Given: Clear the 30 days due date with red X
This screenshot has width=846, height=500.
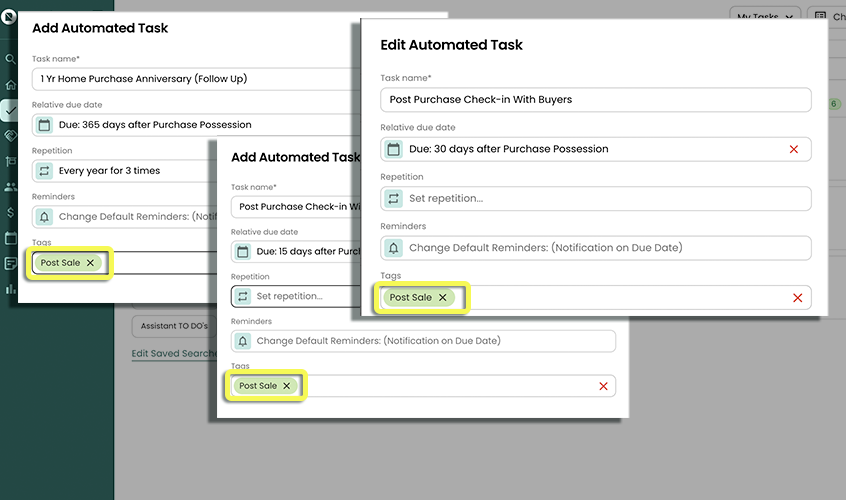Looking at the screenshot, I should (794, 149).
